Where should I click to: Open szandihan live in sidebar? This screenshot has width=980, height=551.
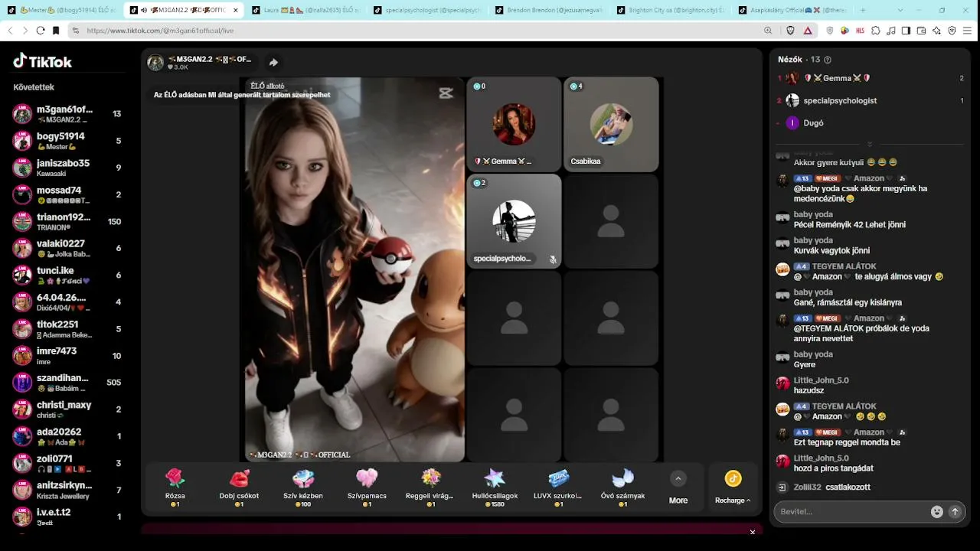tap(68, 383)
